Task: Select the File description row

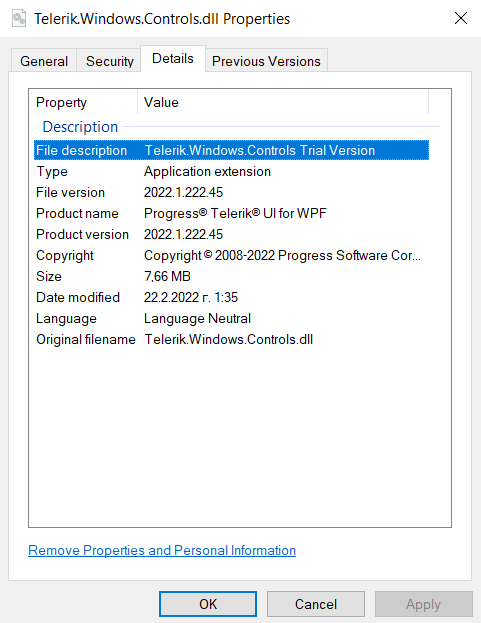Action: [x=232, y=150]
